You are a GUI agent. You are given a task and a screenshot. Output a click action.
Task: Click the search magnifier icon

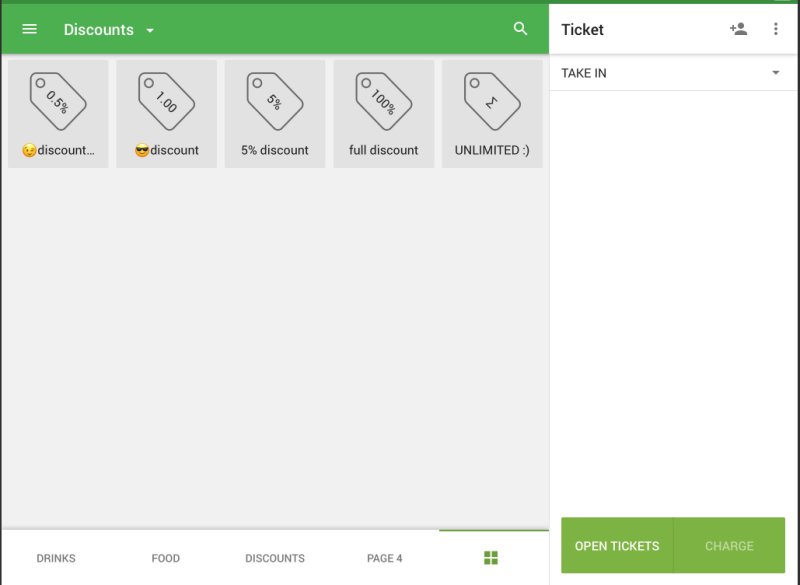[520, 29]
